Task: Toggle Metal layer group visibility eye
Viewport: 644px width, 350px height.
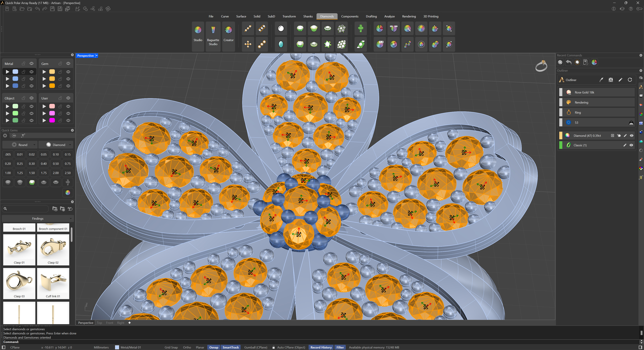Action: (x=32, y=64)
